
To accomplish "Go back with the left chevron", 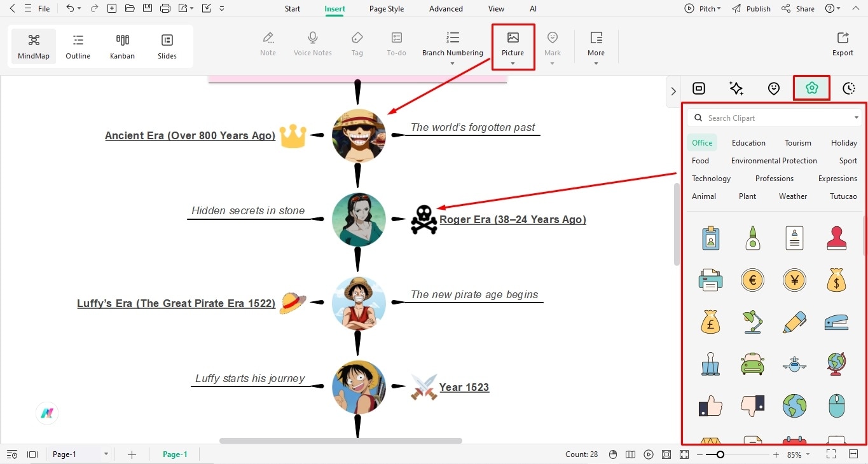I will point(11,9).
